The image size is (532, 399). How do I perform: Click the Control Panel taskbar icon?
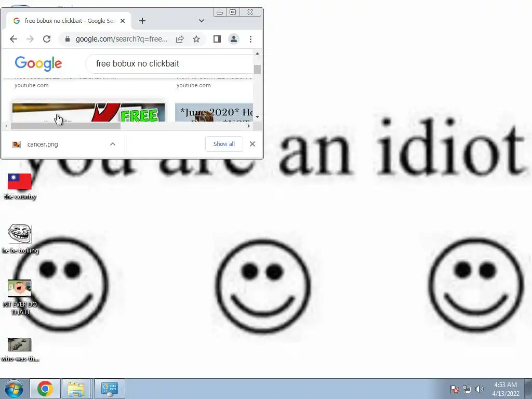point(109,389)
